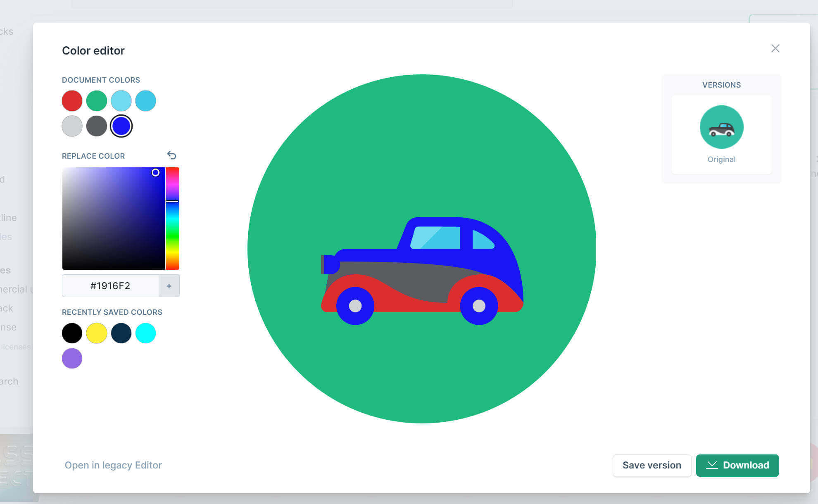This screenshot has height=504, width=818.
Task: Choose the light gray document color swatch
Action: pos(72,126)
